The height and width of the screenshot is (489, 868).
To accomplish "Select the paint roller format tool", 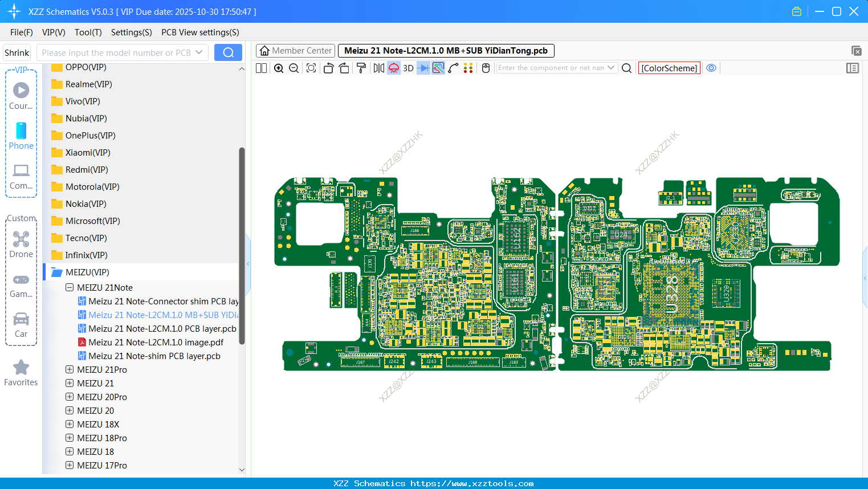I will pyautogui.click(x=361, y=68).
